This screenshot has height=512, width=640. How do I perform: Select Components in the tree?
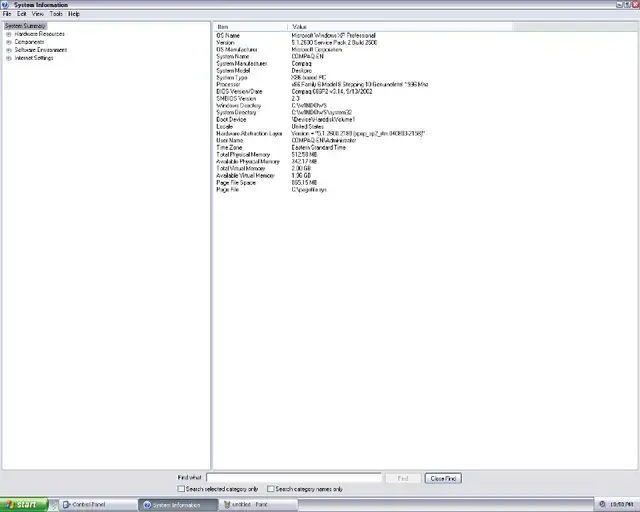click(x=29, y=42)
